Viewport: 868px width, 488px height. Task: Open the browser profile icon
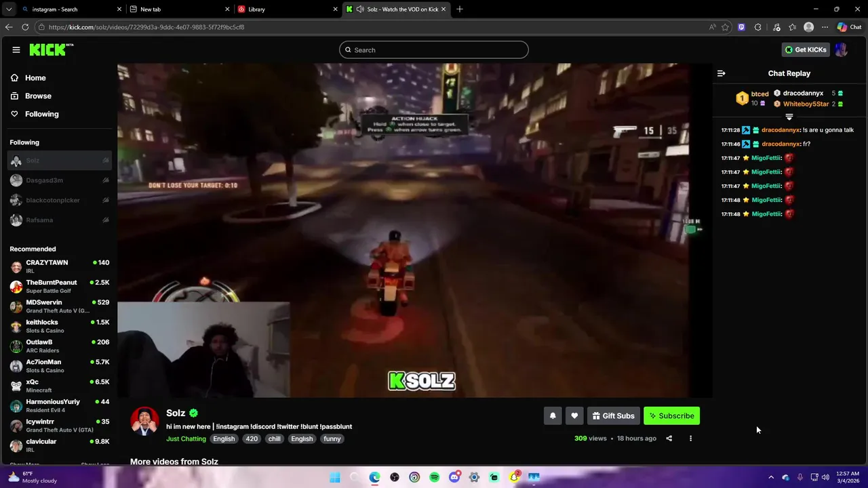(x=808, y=27)
